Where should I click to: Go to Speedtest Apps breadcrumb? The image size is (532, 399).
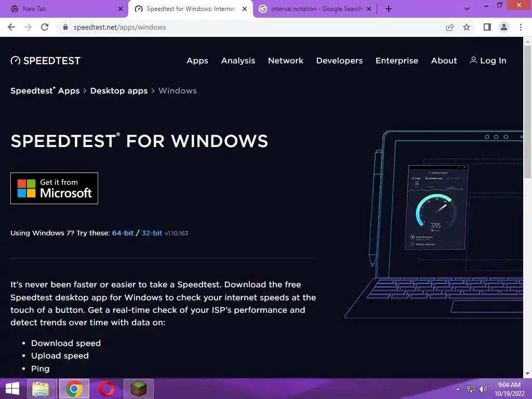tap(45, 90)
